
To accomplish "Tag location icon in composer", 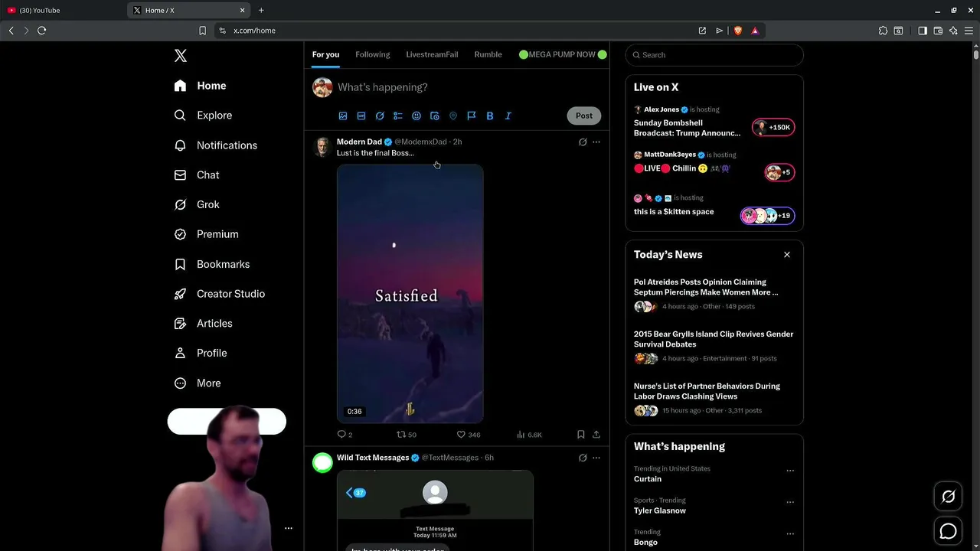I will tap(453, 116).
